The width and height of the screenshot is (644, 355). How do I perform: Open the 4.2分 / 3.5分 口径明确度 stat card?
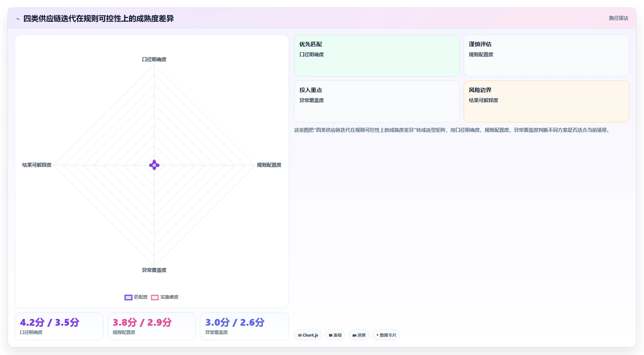click(x=59, y=326)
